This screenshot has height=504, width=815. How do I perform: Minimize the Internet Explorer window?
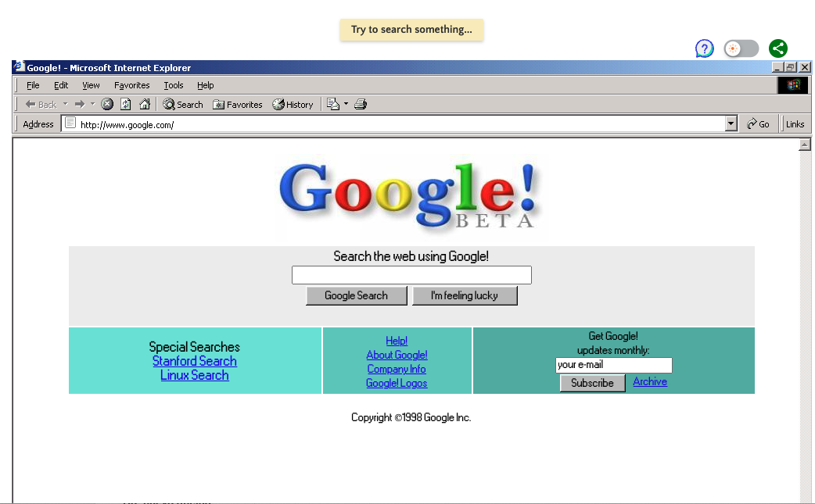coord(777,67)
